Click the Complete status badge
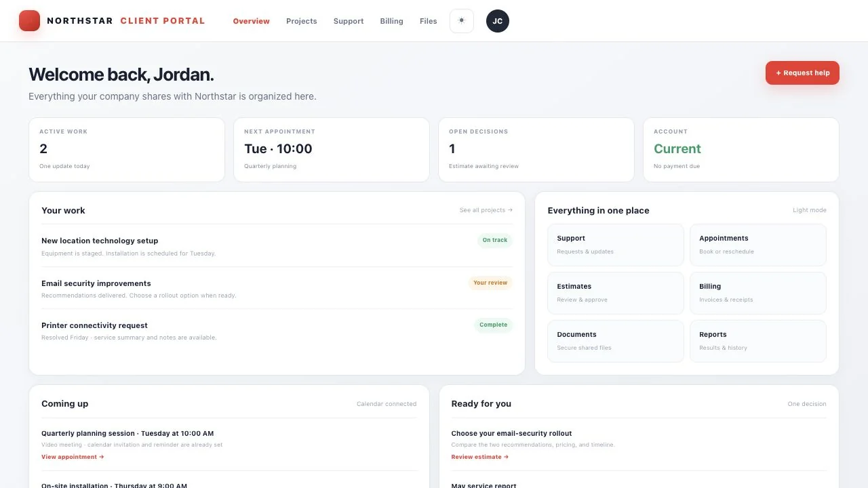 coord(493,325)
